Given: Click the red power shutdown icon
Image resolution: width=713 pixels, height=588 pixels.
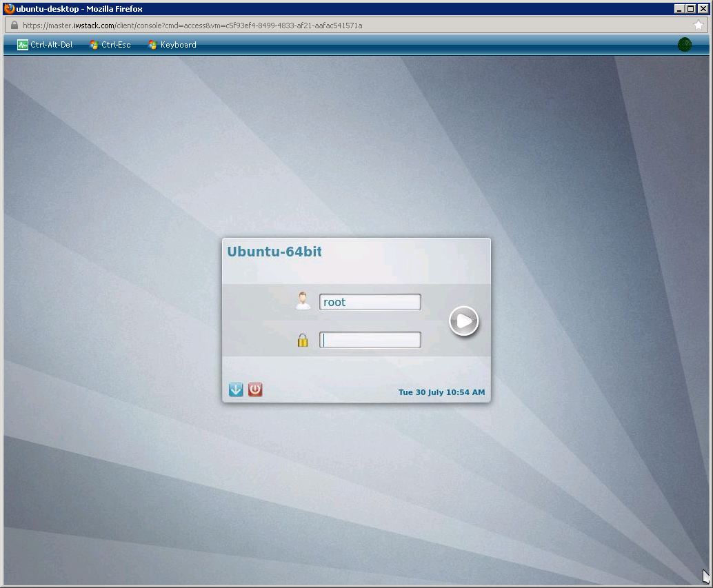Looking at the screenshot, I should tap(255, 390).
